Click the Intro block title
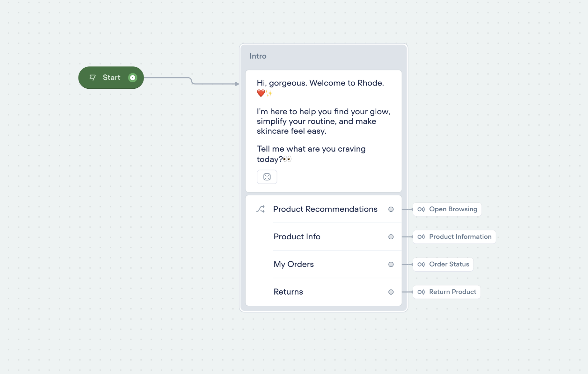This screenshot has width=588, height=374. [x=258, y=56]
